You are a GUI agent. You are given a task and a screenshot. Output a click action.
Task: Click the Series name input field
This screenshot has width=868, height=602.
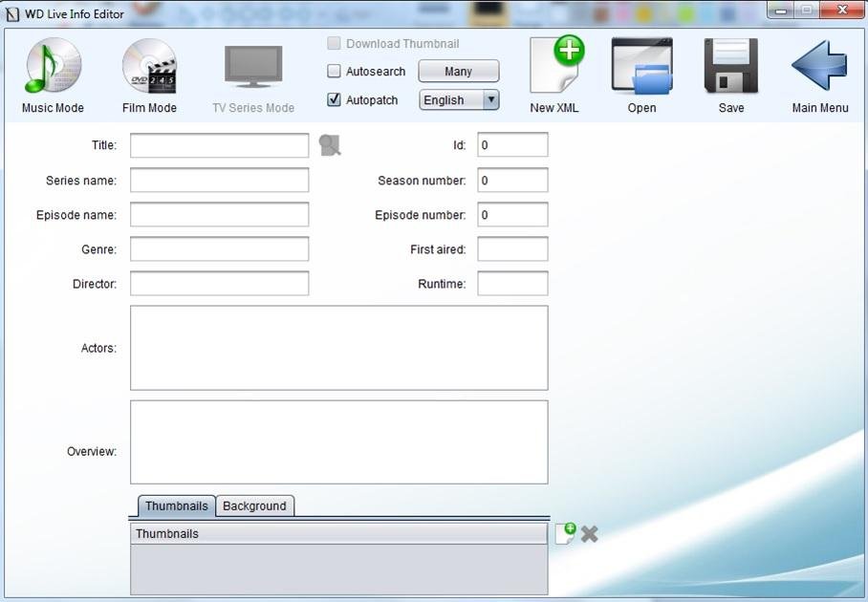tap(219, 181)
